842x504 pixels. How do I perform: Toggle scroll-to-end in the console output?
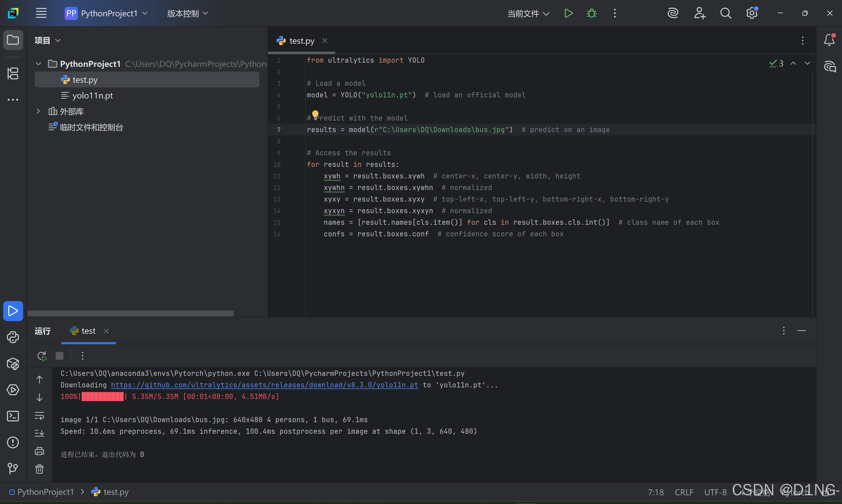click(x=39, y=432)
